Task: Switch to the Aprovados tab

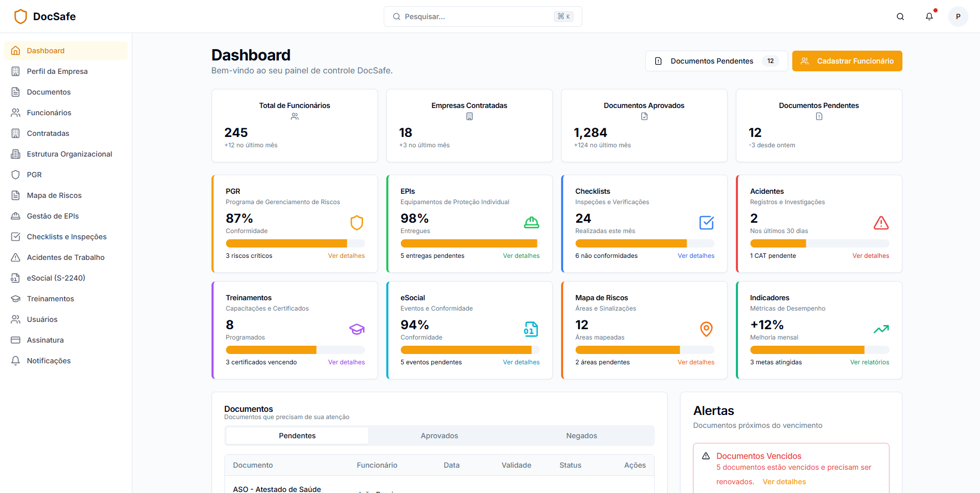Action: (x=440, y=436)
